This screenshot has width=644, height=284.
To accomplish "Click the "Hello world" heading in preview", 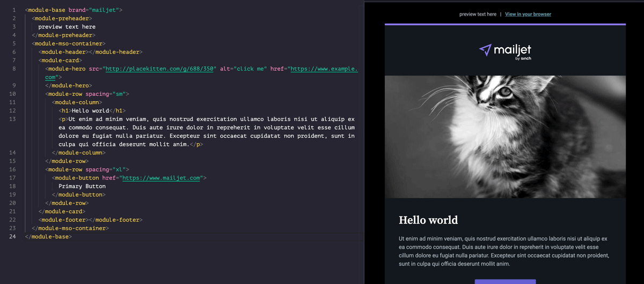I will point(428,220).
